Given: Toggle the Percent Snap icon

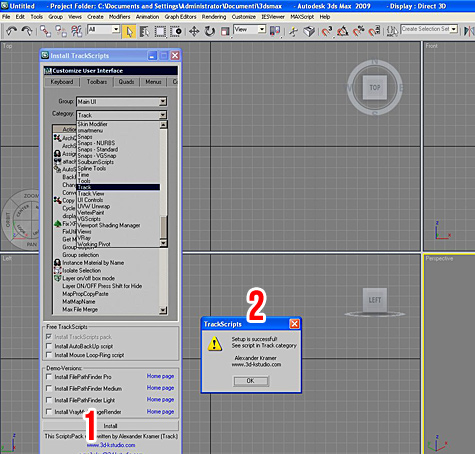Looking at the screenshot, I should (x=359, y=31).
